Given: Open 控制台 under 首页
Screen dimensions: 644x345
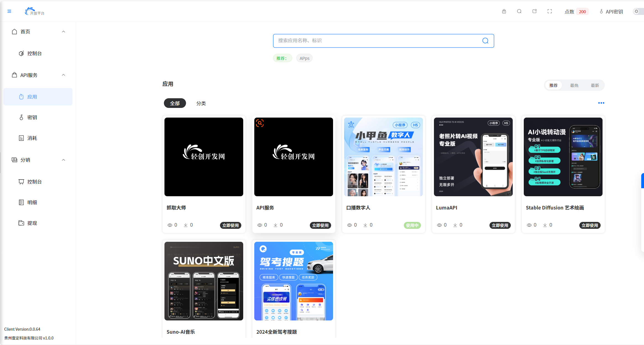Looking at the screenshot, I should point(38,53).
